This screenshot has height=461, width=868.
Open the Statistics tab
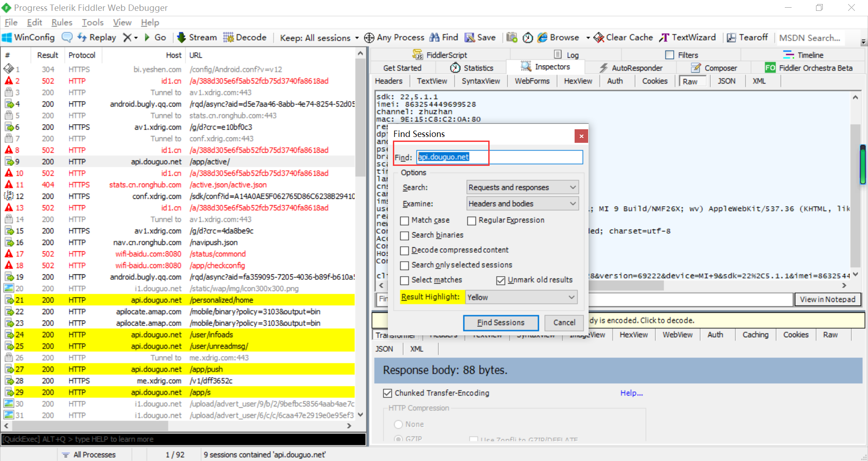coord(472,68)
